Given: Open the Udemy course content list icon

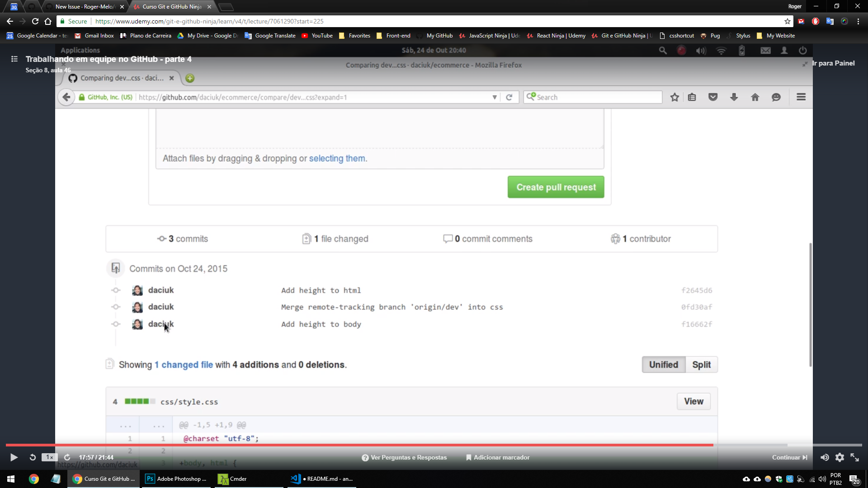Looking at the screenshot, I should [x=14, y=59].
